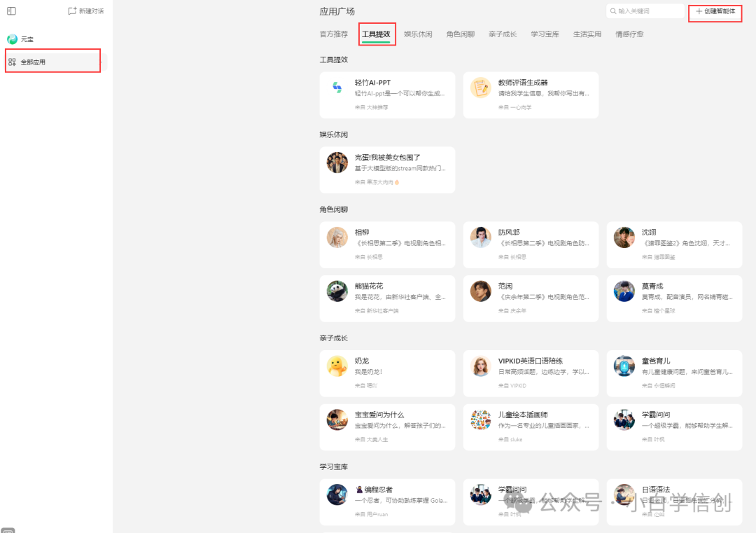
Task: Click the 全部应用 grid icon
Action: click(x=12, y=62)
